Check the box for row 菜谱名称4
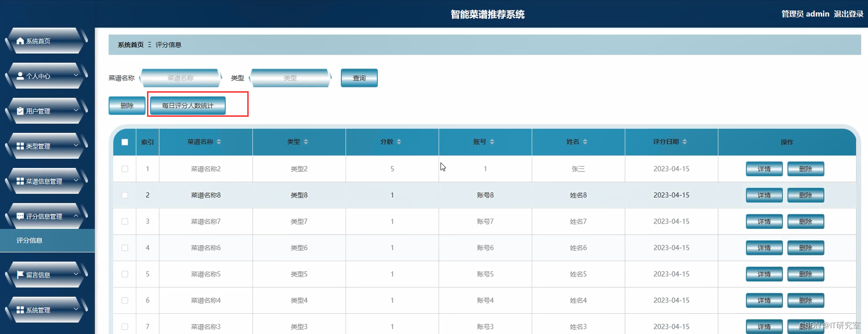The width and height of the screenshot is (868, 334). coord(125,300)
